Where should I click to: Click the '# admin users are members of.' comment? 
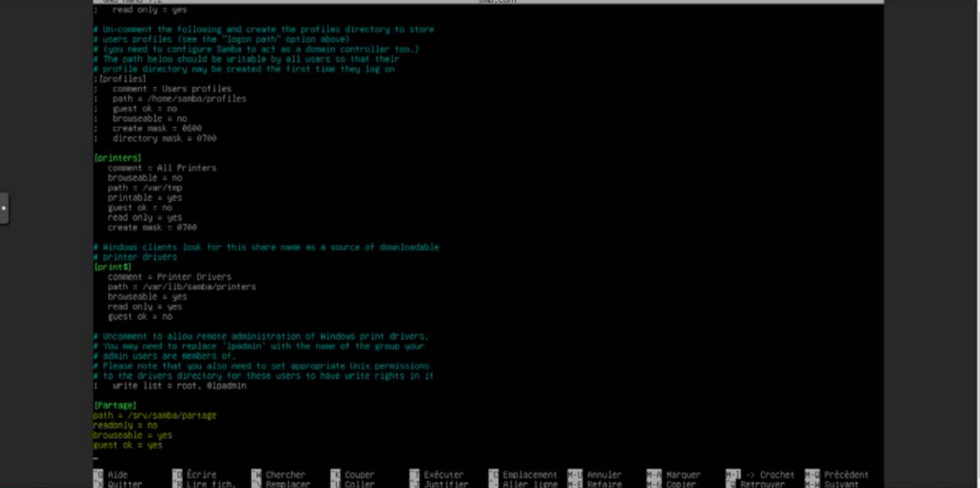tap(165, 356)
